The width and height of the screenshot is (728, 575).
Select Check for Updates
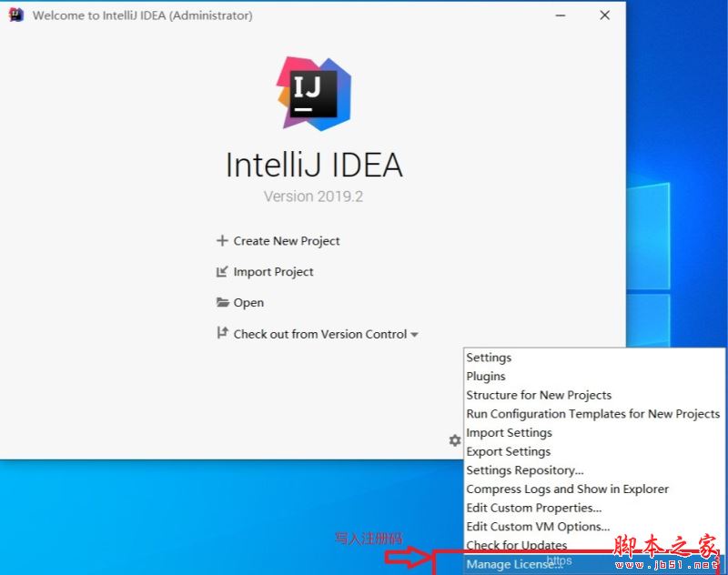coord(594,545)
